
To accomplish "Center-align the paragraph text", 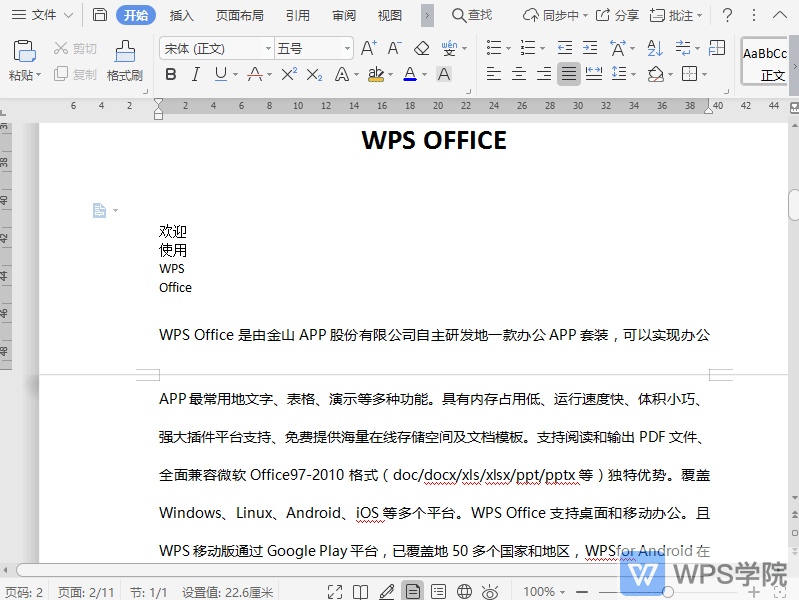I will coord(519,74).
